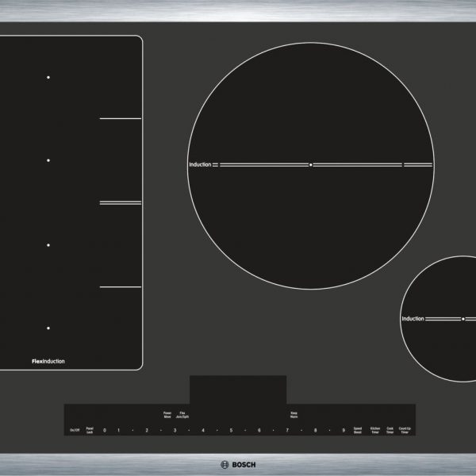476x476 pixels.
Task: Select the topmost FlexInduction zone dot
Action: (48, 77)
